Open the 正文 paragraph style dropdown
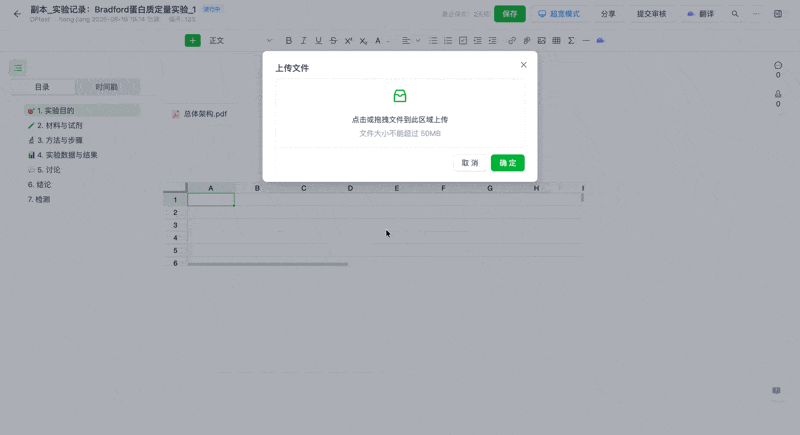The image size is (800, 435). tap(240, 40)
